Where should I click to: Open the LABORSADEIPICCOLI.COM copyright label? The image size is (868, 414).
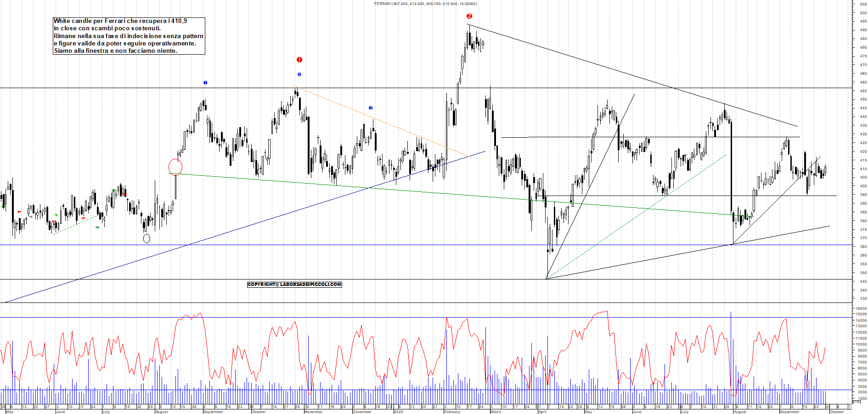pyautogui.click(x=294, y=285)
